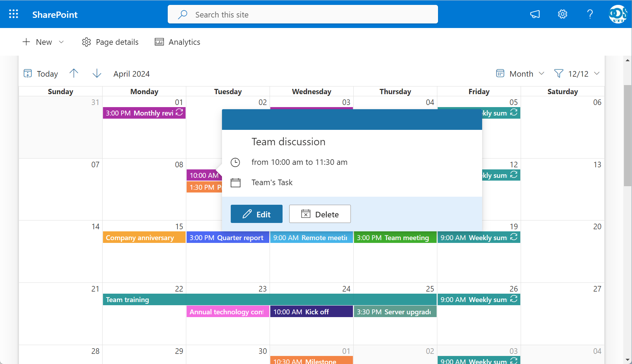Click the Today button

tap(41, 73)
